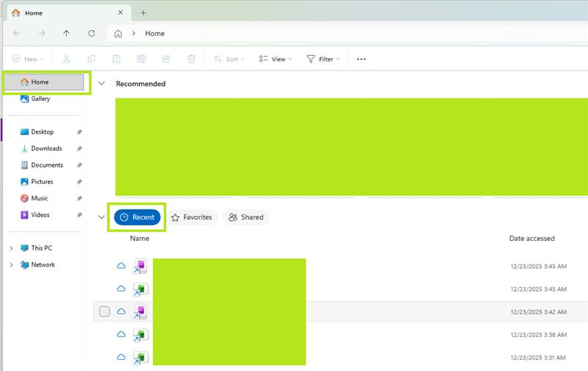Unpin Videos using its pin icon
This screenshot has width=588, height=371.
click(79, 215)
